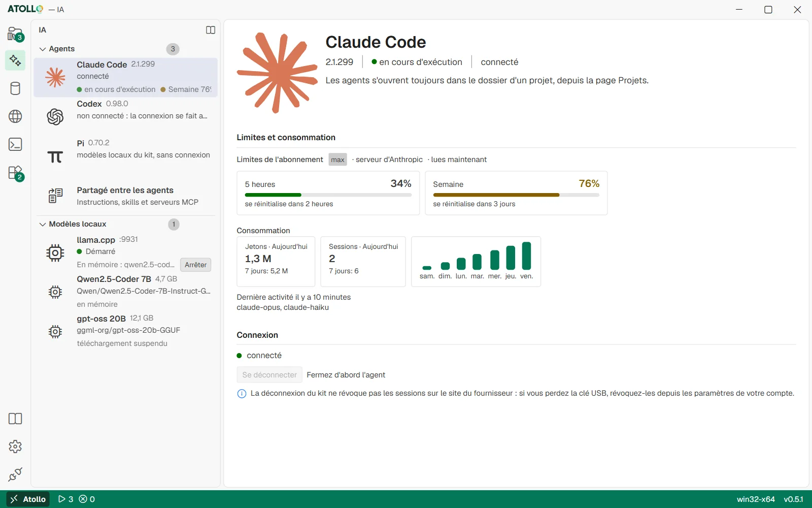Click "win32-x64" in the status bar

(756, 499)
